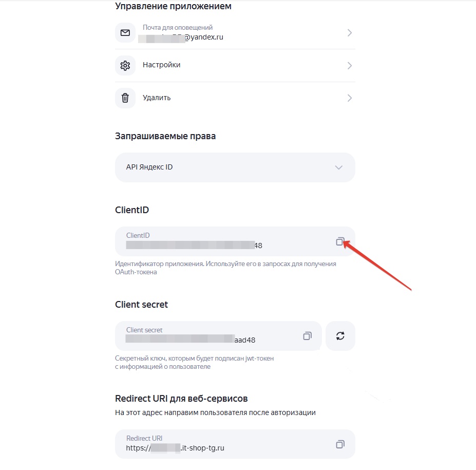Click the ClientID value field

coord(235,241)
